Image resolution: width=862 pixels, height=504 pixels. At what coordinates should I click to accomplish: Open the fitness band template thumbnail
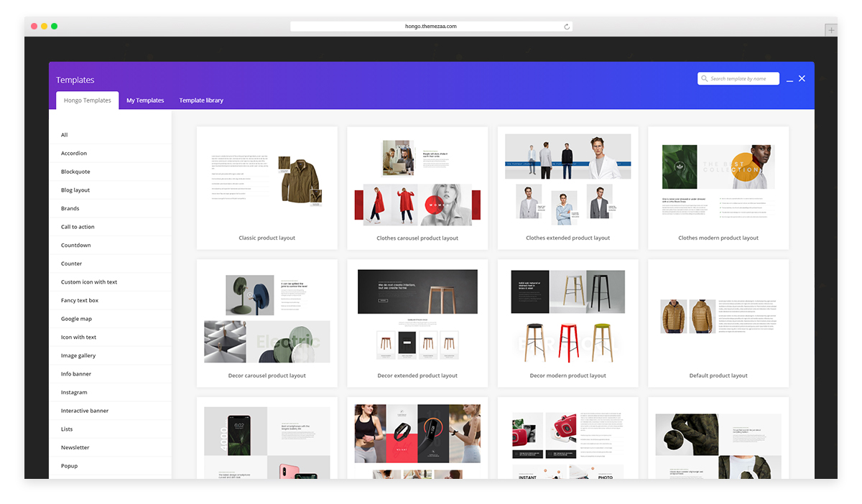coord(417,441)
